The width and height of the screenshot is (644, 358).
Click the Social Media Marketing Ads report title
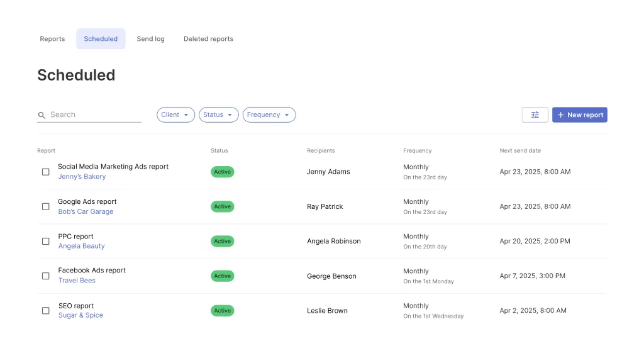(x=113, y=167)
